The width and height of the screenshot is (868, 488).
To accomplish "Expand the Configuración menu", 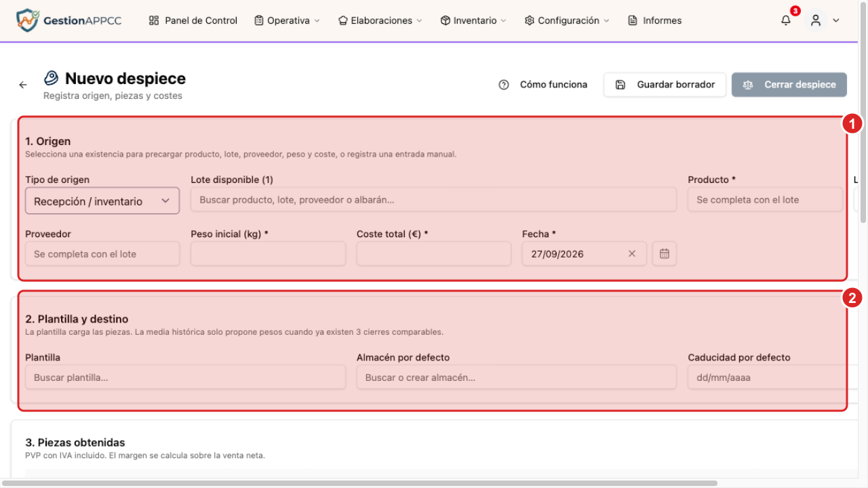I will click(x=567, y=20).
